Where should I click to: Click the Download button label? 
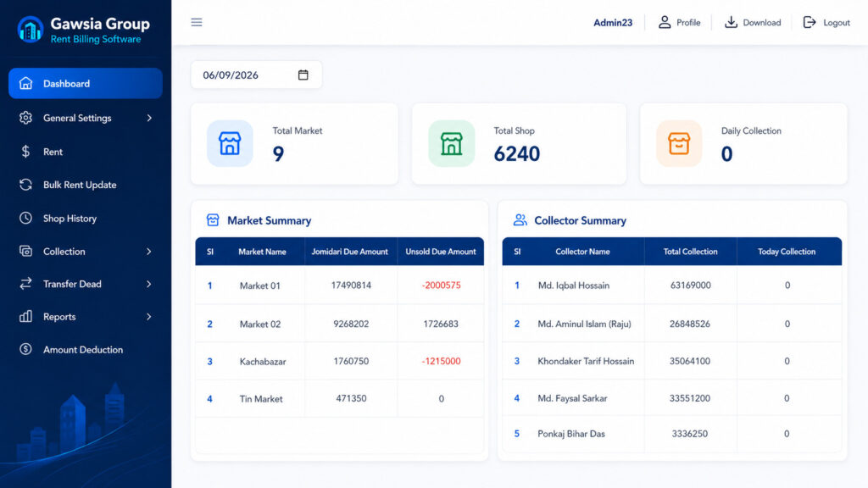tap(762, 23)
